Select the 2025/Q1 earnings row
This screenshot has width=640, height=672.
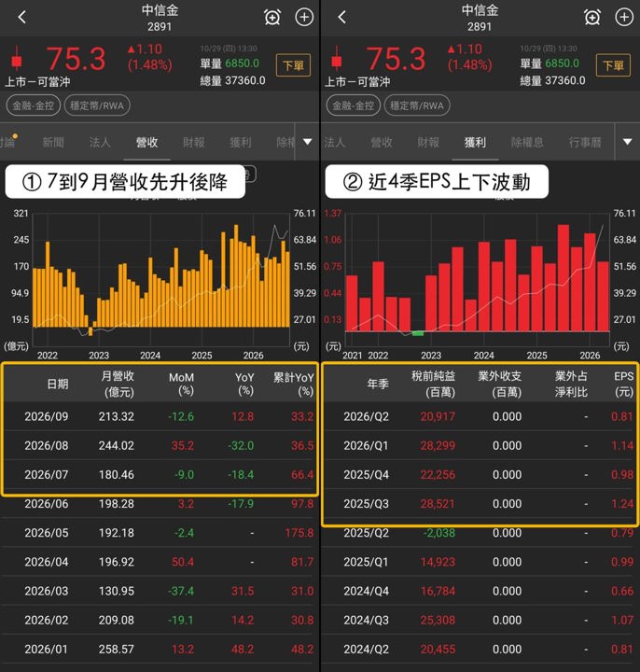(x=480, y=562)
